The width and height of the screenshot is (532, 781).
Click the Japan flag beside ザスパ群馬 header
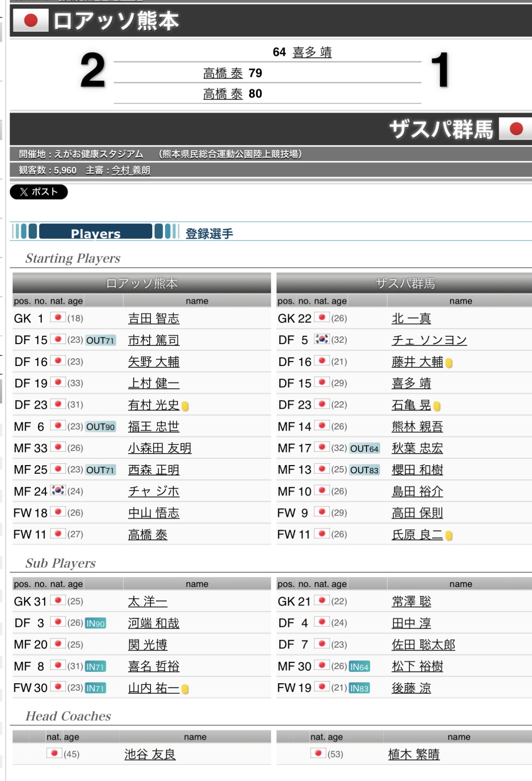(x=516, y=129)
